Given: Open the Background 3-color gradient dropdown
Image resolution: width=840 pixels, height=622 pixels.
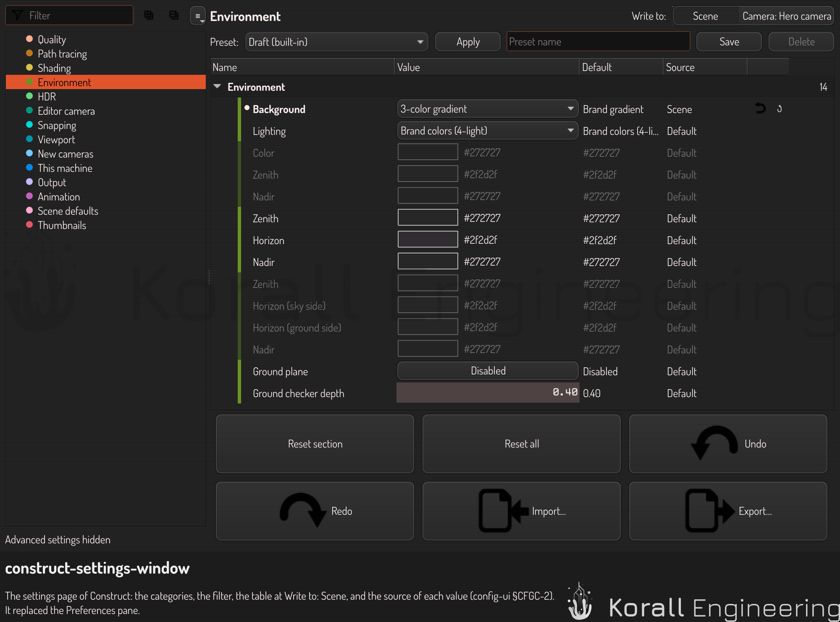Looking at the screenshot, I should (488, 109).
